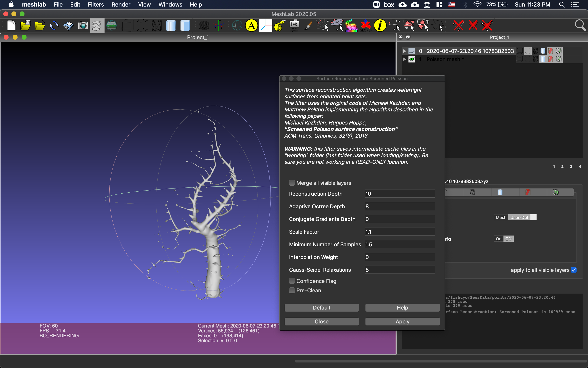Screen dimensions: 588x368
Task: Click the Raster Alignment camera icon
Action: point(294,25)
